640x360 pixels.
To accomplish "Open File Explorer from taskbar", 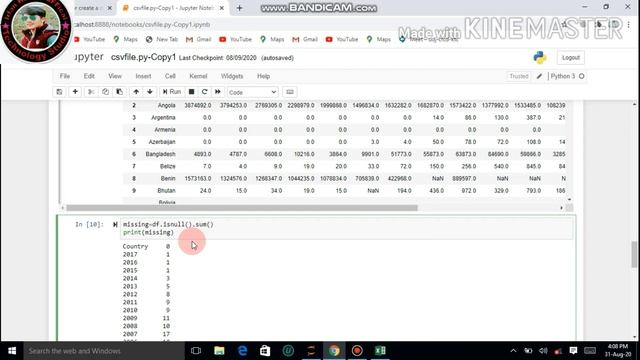I will pyautogui.click(x=219, y=351).
